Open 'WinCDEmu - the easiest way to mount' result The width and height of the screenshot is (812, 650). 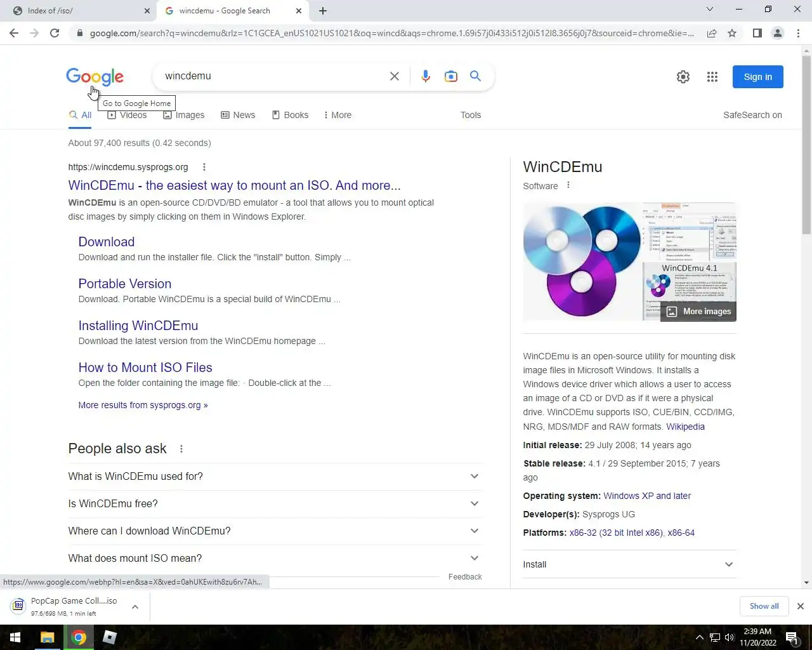pos(235,185)
